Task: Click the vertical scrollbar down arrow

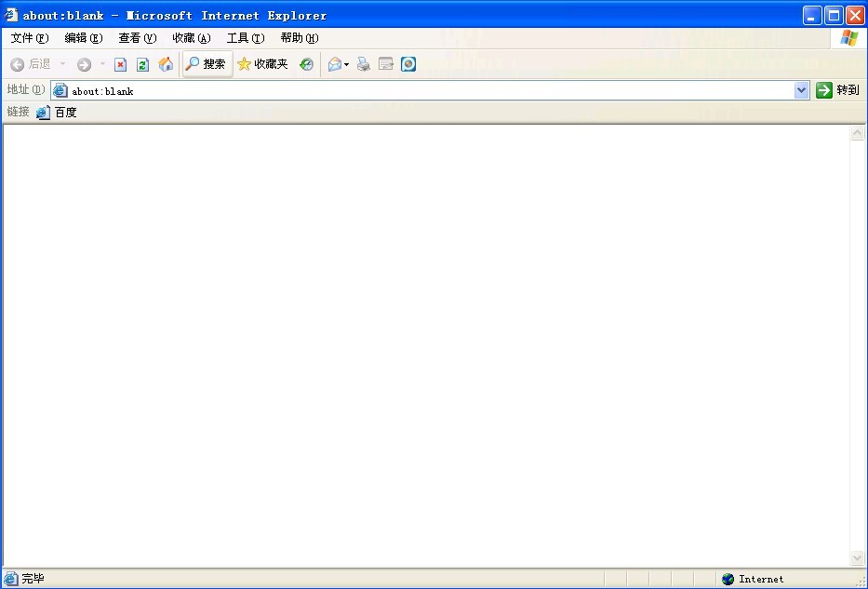Action: click(x=858, y=558)
